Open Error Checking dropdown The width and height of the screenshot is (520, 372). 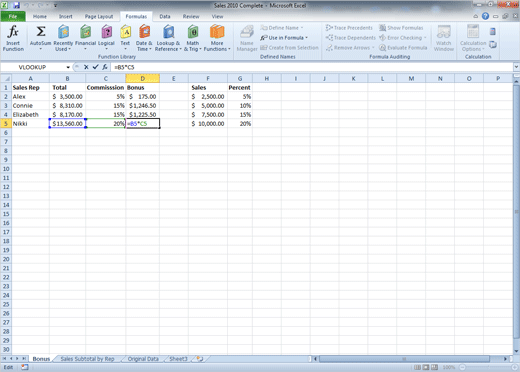click(425, 38)
